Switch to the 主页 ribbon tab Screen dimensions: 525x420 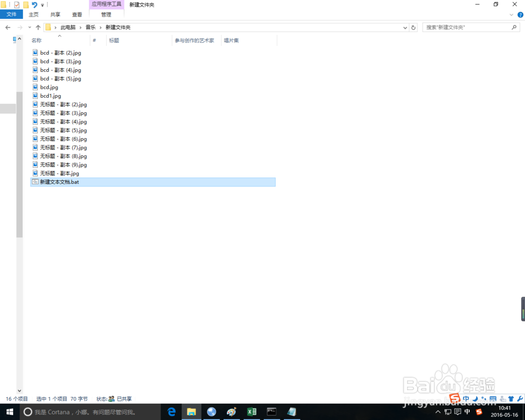coord(34,14)
